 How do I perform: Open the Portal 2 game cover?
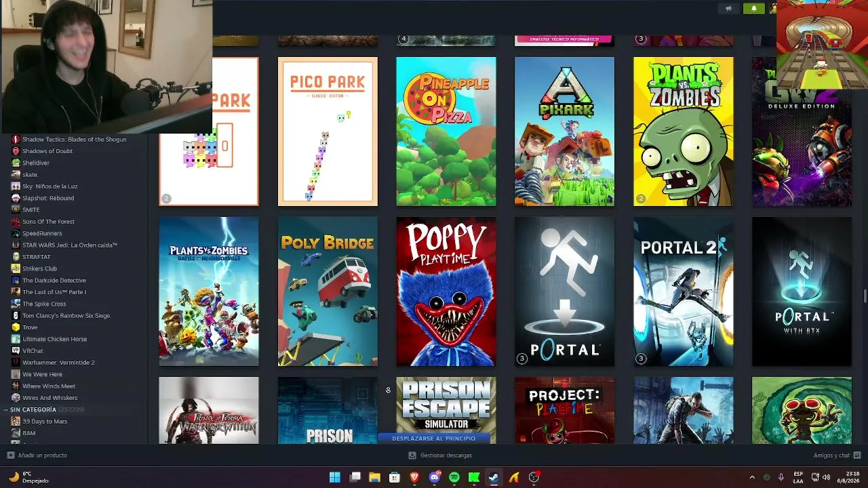(683, 291)
